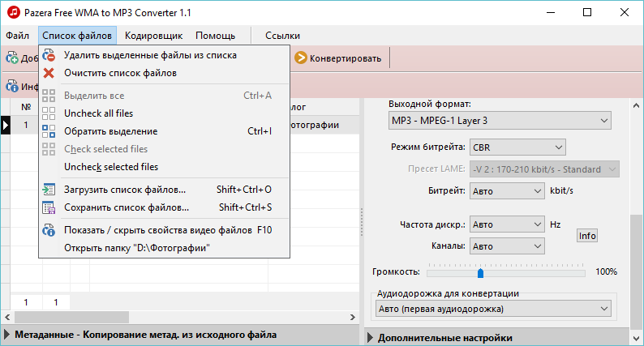Open the output format MP3 dropdown
This screenshot has width=644, height=346.
pos(500,121)
